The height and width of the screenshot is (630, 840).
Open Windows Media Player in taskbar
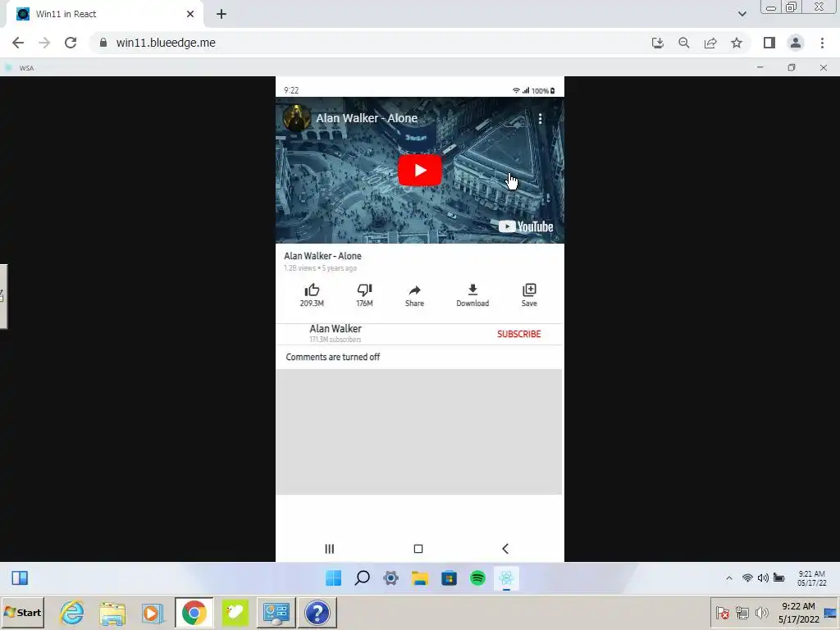point(153,613)
